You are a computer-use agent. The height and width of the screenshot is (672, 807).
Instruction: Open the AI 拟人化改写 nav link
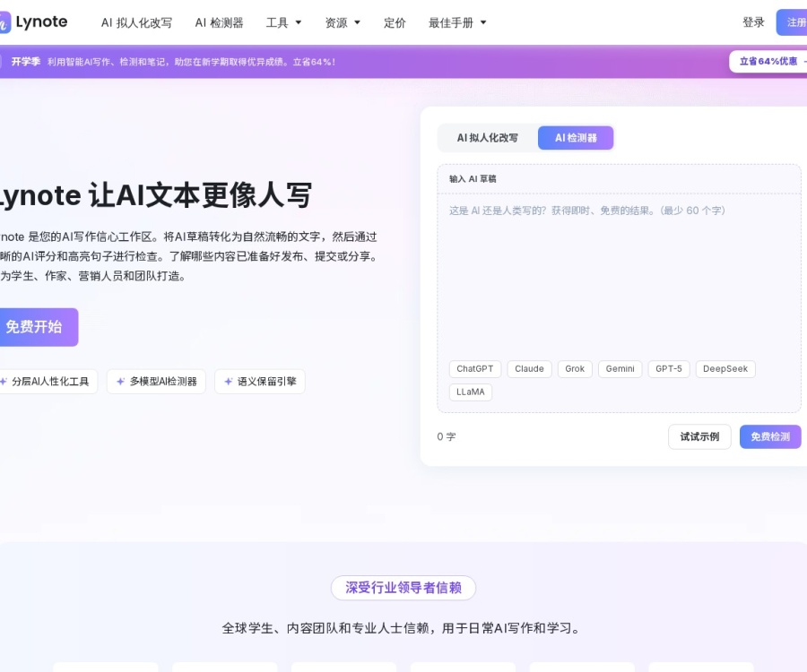tap(136, 22)
